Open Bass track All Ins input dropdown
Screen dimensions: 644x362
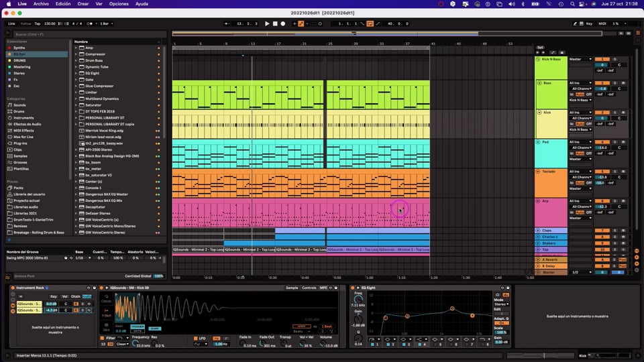580,83
